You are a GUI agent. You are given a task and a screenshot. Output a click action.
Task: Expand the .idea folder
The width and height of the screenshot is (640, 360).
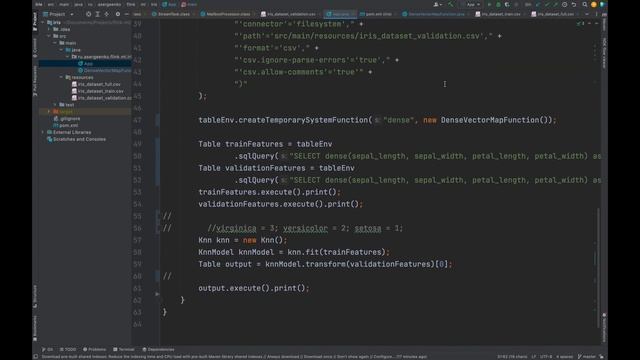click(x=49, y=29)
